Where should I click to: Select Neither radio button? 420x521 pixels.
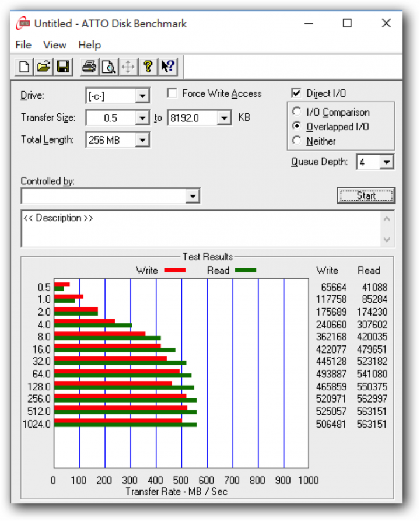click(x=296, y=141)
